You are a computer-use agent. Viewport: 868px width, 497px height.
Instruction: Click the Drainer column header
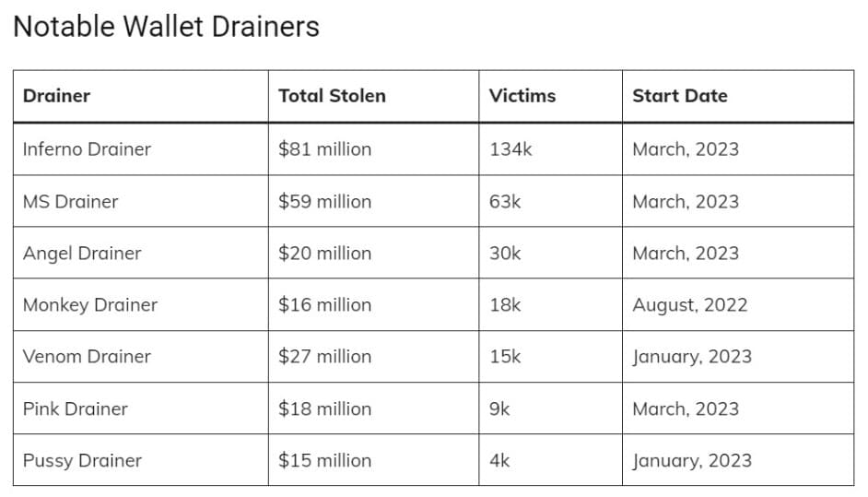tap(56, 96)
